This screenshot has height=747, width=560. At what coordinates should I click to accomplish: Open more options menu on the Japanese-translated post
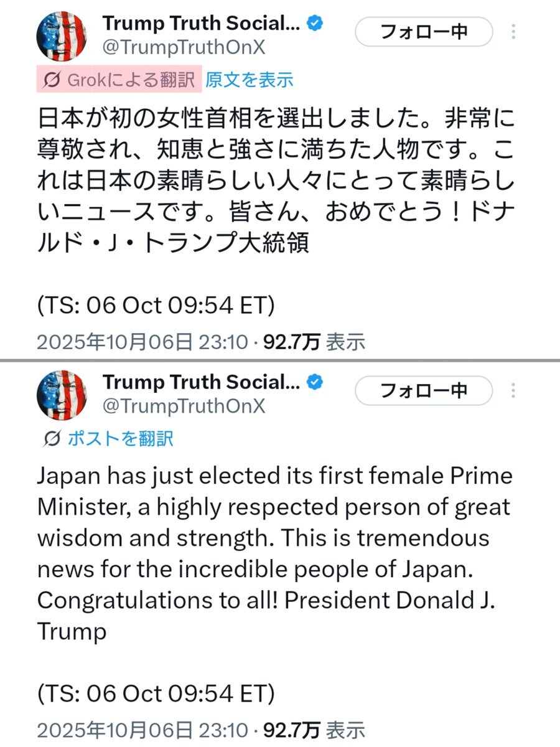(x=514, y=32)
